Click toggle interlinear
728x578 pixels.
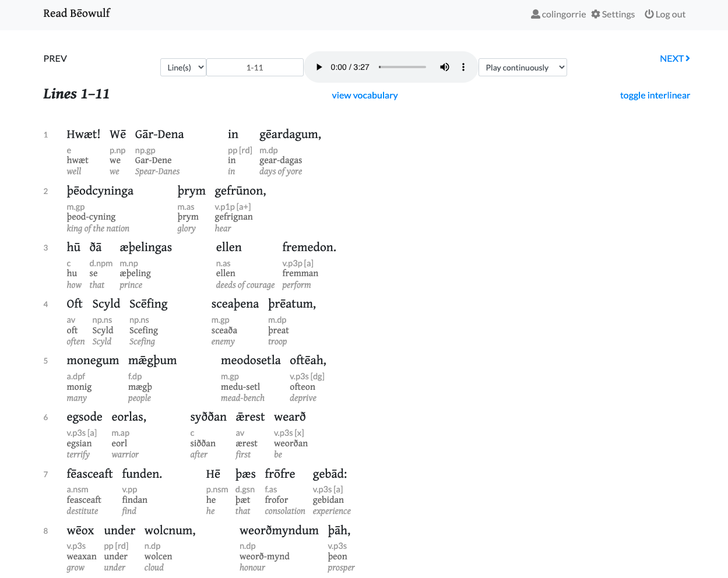(x=655, y=95)
